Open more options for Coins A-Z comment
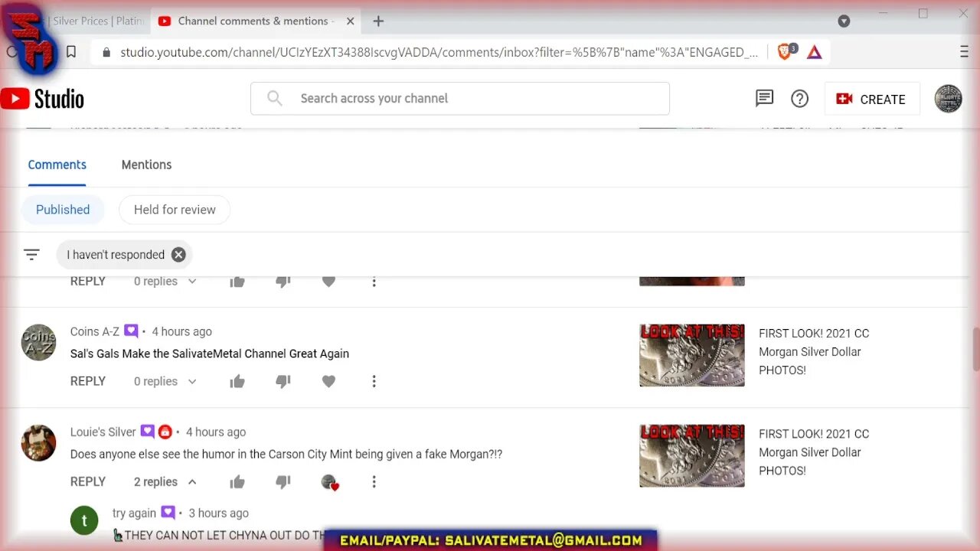 tap(374, 381)
